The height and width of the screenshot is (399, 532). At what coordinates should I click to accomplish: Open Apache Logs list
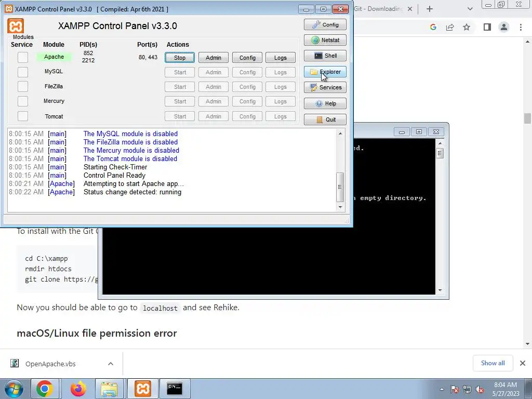point(281,58)
